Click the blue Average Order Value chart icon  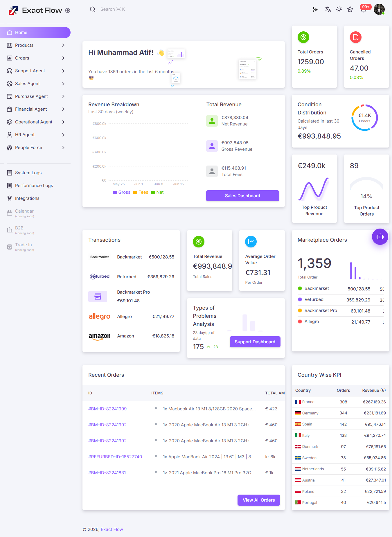pyautogui.click(x=251, y=242)
